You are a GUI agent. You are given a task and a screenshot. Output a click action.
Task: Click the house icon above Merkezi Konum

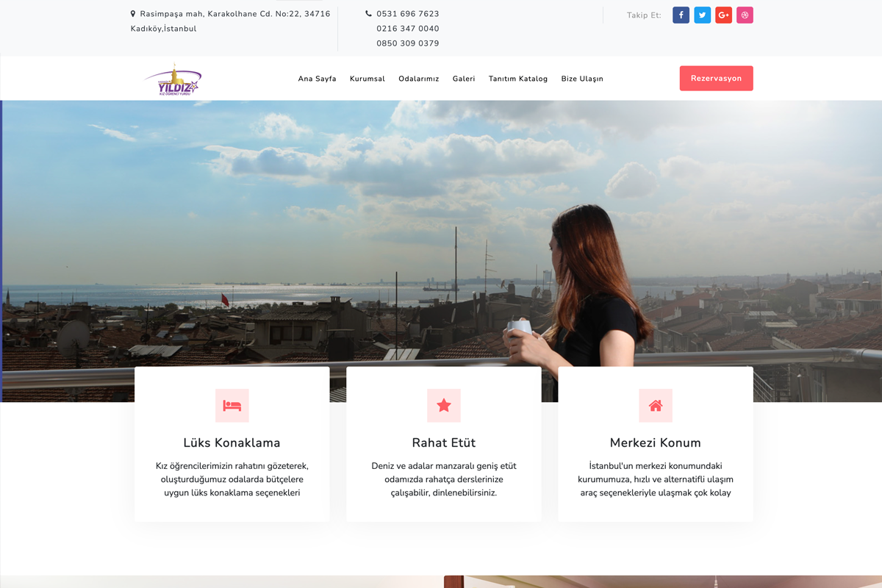pyautogui.click(x=656, y=406)
